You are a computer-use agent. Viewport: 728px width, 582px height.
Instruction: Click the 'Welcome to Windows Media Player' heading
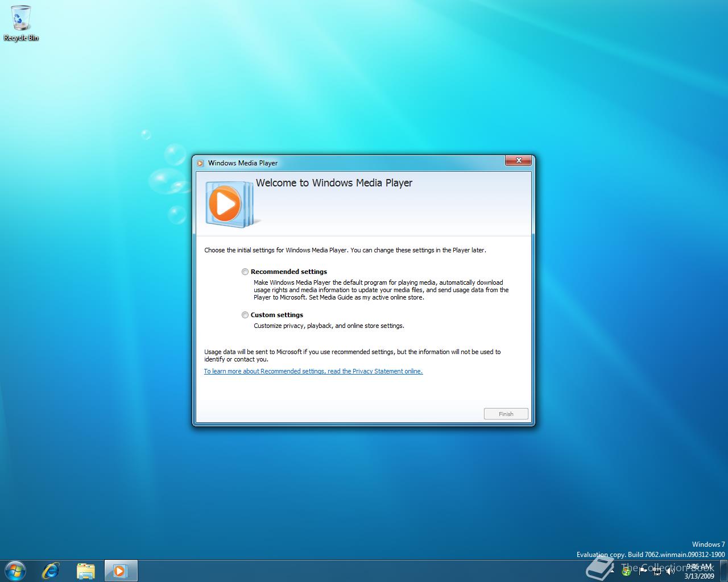click(x=334, y=183)
